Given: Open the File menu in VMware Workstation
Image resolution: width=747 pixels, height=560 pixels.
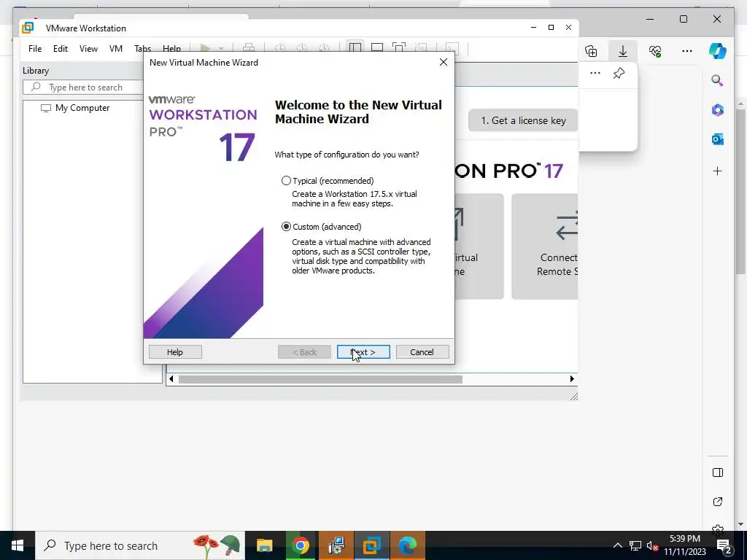Looking at the screenshot, I should 35,49.
